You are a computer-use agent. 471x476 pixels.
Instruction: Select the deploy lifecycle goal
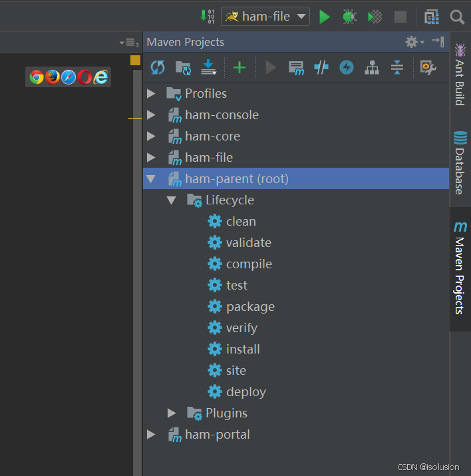tap(237, 391)
